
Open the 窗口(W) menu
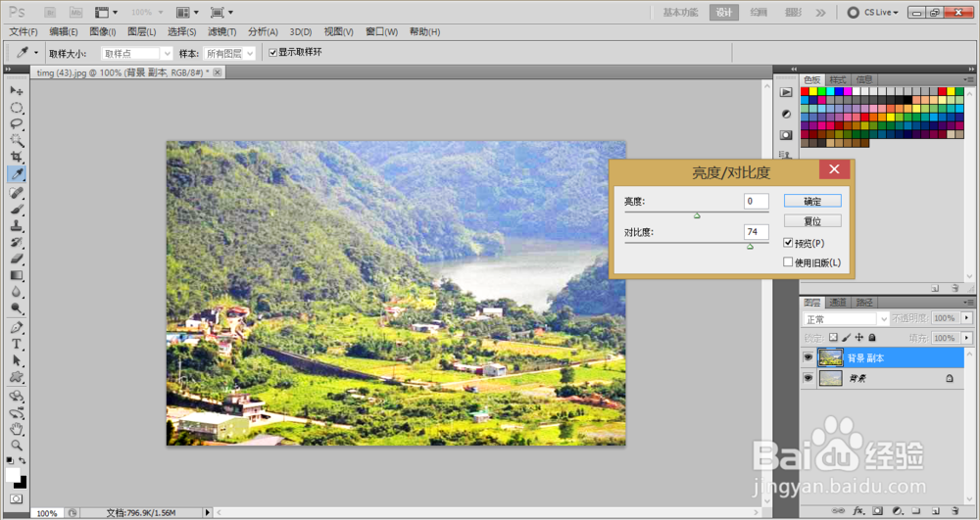coord(382,32)
